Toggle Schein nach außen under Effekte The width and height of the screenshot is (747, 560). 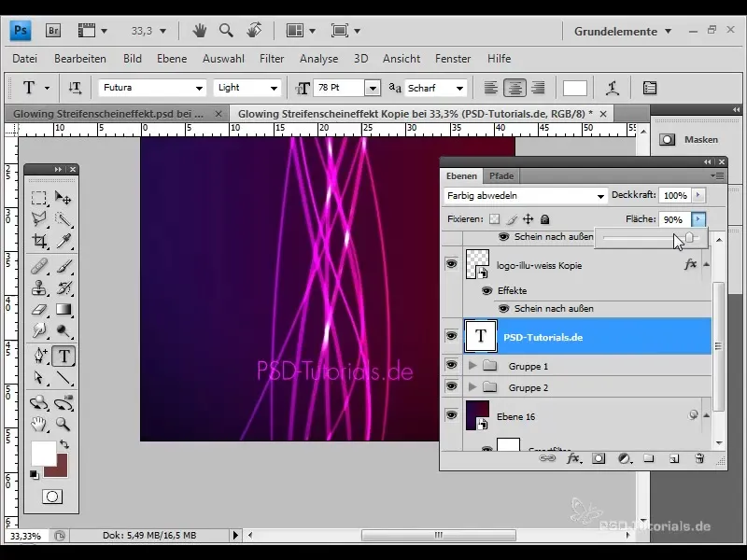(x=503, y=309)
